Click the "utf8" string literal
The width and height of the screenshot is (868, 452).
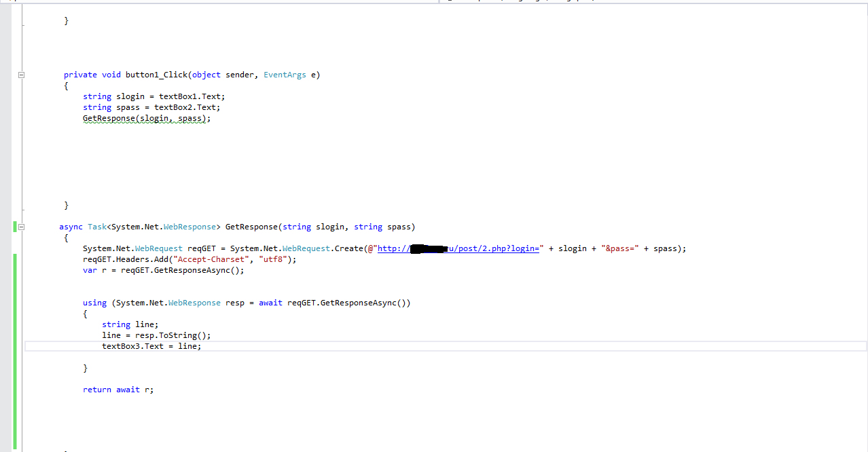point(274,259)
